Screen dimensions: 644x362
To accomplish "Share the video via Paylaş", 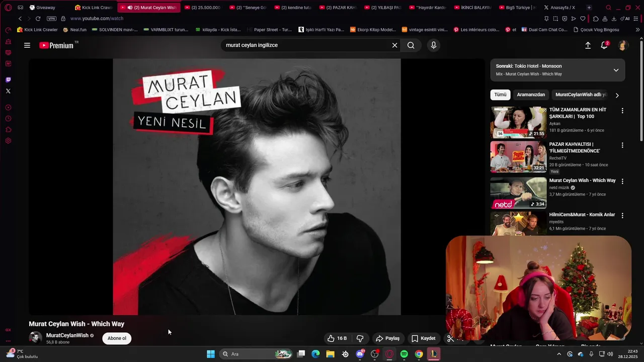I will click(x=388, y=338).
